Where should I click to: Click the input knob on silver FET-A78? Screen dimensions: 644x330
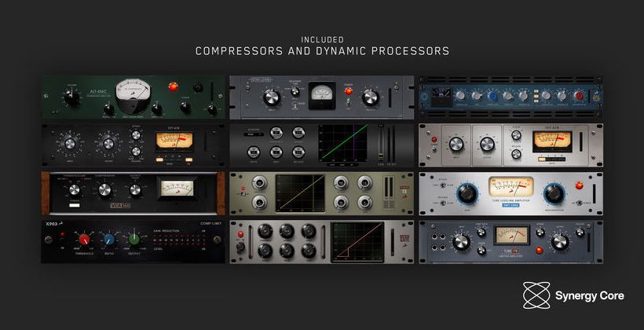(x=456, y=145)
